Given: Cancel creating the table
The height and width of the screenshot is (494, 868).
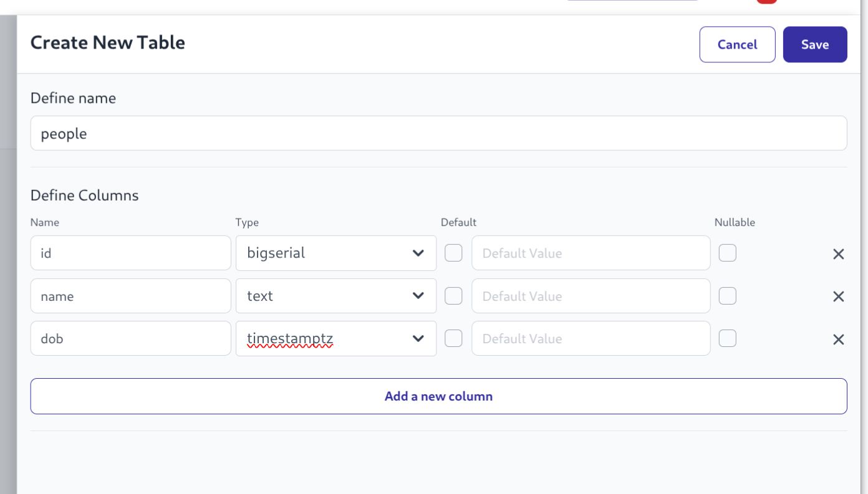Looking at the screenshot, I should pyautogui.click(x=738, y=44).
